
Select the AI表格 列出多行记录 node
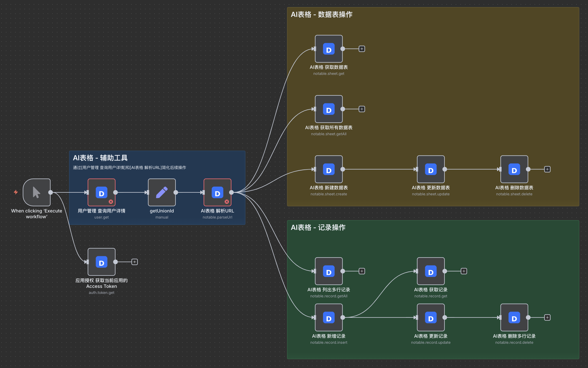pos(329,271)
